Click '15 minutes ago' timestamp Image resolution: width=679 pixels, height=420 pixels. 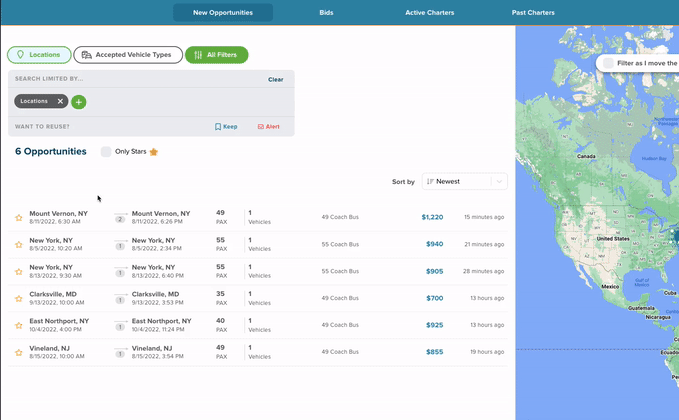[484, 217]
